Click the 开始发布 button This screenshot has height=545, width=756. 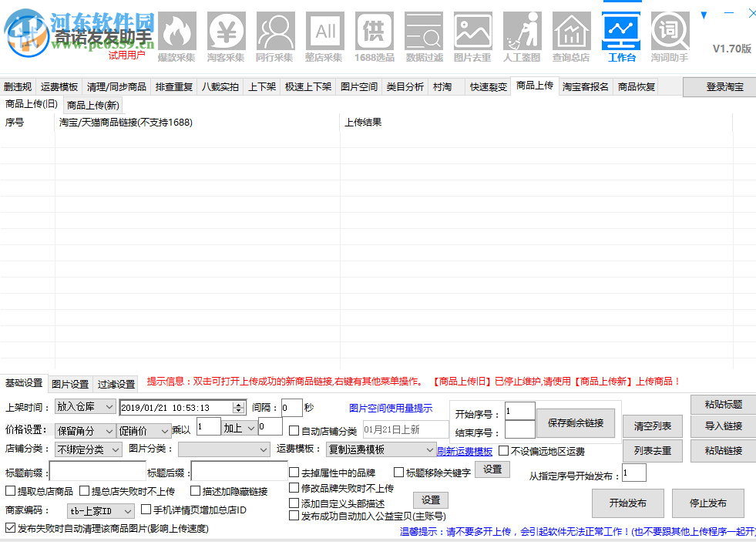point(627,502)
